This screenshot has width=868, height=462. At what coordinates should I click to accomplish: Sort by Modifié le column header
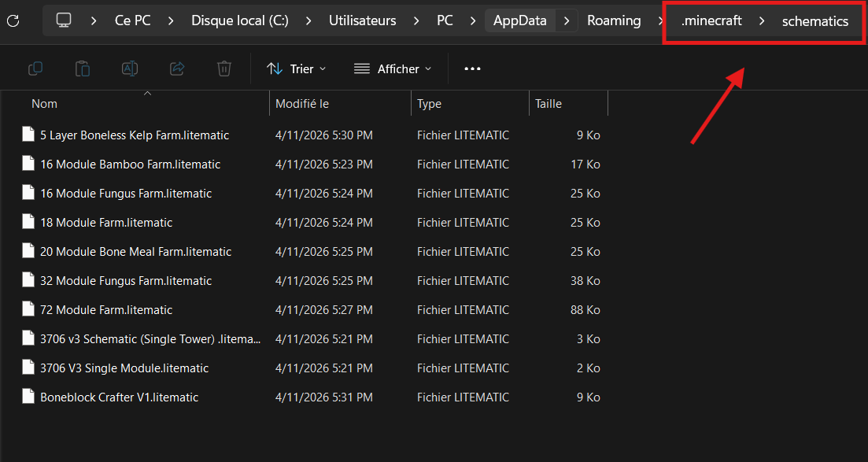coord(302,104)
